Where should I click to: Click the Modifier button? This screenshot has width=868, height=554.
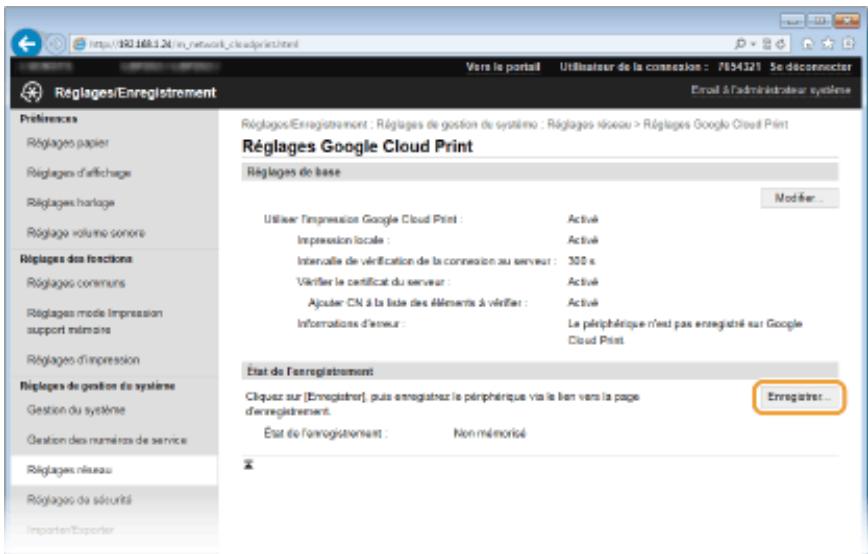point(799,198)
